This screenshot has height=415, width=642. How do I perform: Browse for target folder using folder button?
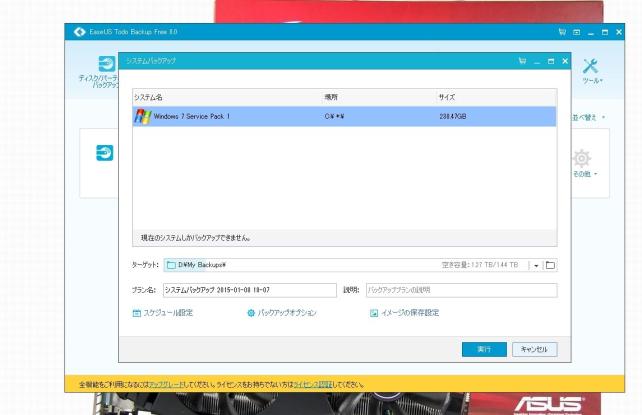(550, 265)
